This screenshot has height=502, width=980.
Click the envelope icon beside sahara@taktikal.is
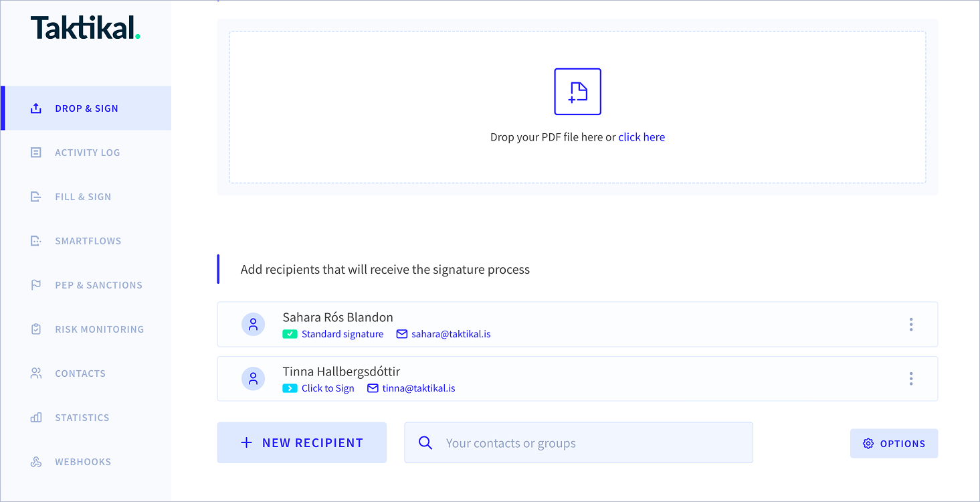402,334
